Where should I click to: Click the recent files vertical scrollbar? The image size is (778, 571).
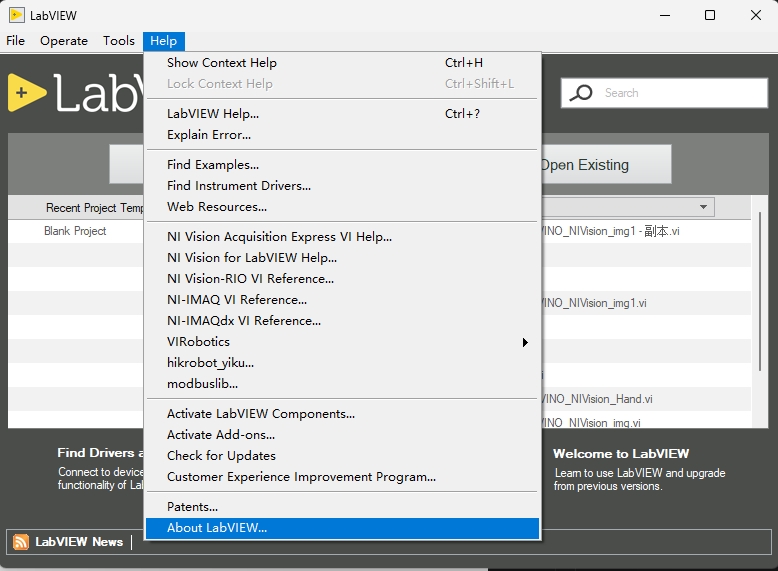(x=761, y=300)
